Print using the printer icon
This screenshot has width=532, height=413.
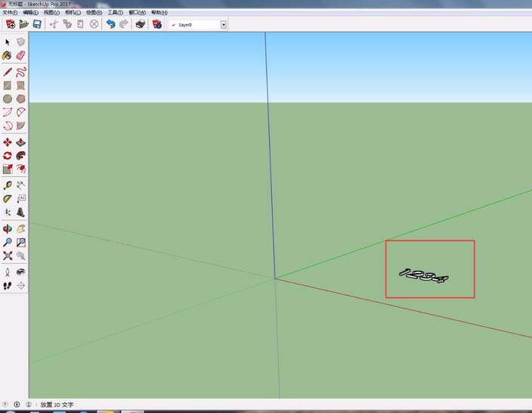[x=140, y=24]
